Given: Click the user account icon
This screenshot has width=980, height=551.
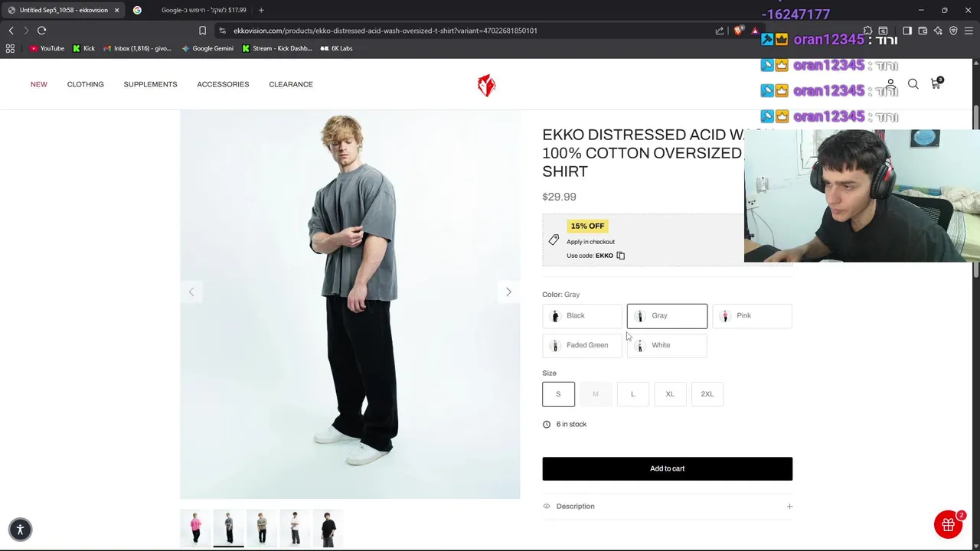Looking at the screenshot, I should point(890,84).
